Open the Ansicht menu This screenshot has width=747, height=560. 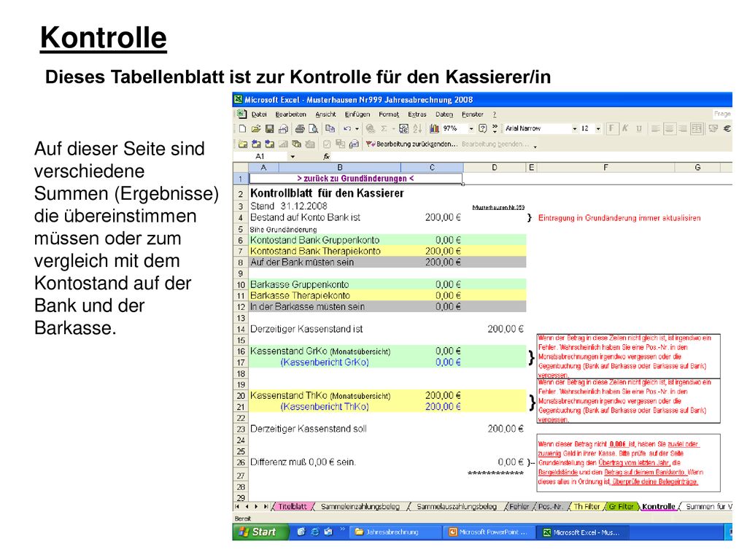325,114
